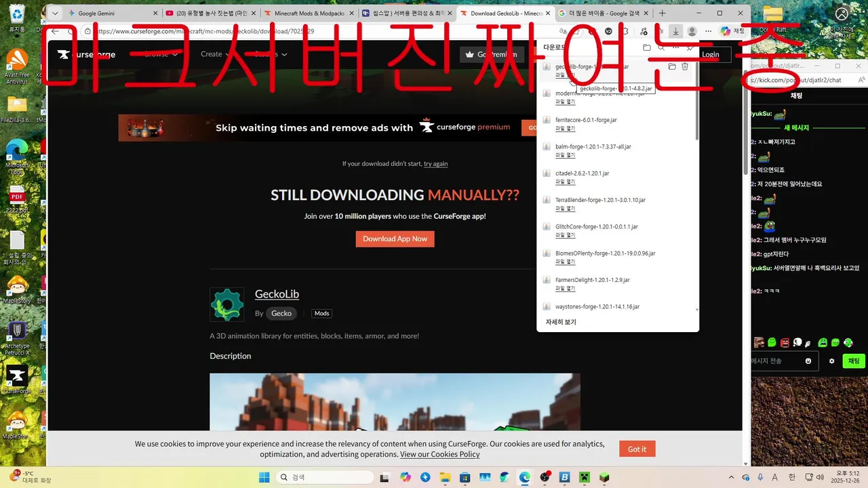Image resolution: width=868 pixels, height=488 pixels.
Task: Open Archetype Petrucci X desktop icon
Action: tap(17, 338)
